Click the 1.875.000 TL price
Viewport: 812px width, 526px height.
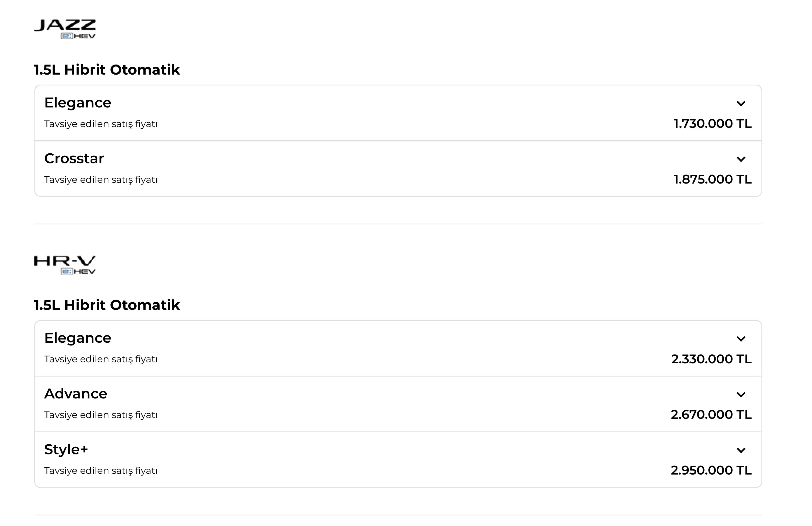coord(712,179)
